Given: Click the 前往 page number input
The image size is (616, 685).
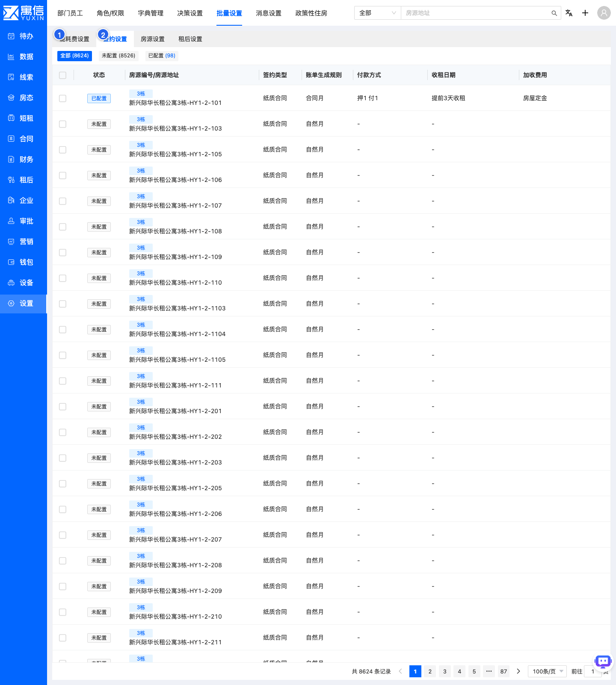Looking at the screenshot, I should tap(593, 671).
